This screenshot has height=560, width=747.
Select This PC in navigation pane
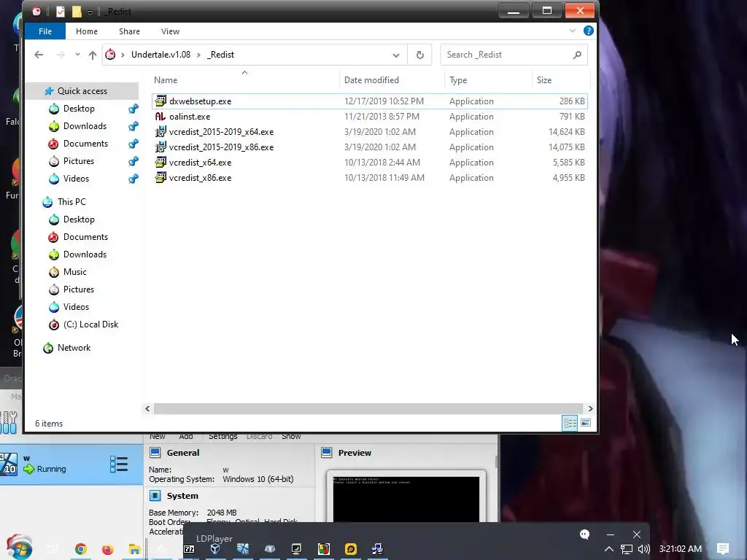pyautogui.click(x=71, y=202)
